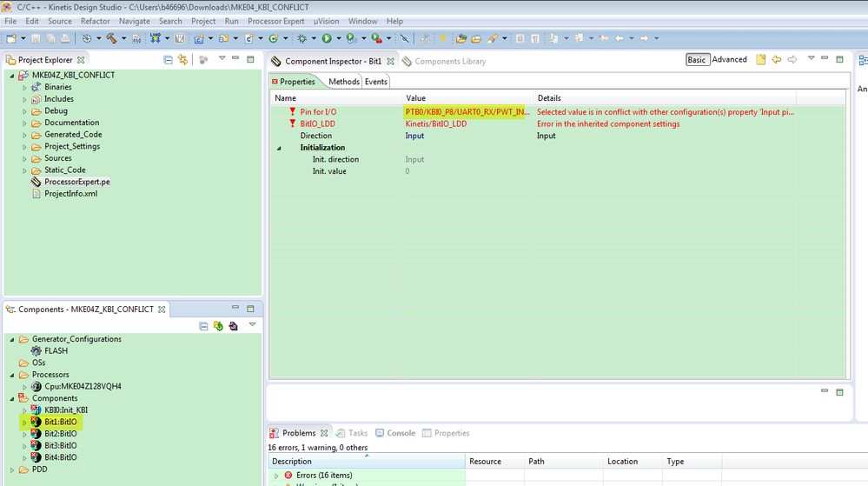Open the Project menu

coord(203,21)
